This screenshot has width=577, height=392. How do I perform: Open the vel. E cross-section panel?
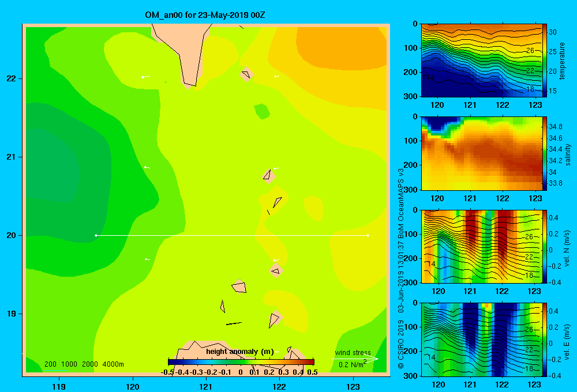point(482,340)
